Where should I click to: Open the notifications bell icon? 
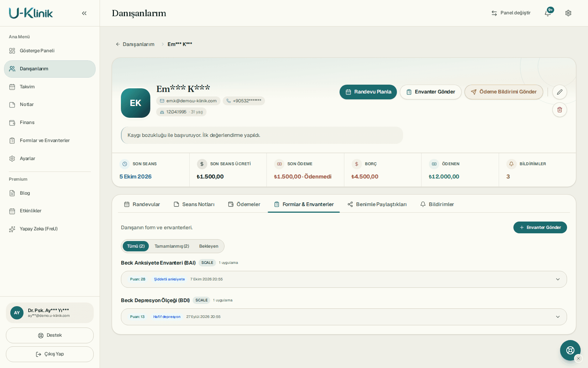[x=548, y=13]
